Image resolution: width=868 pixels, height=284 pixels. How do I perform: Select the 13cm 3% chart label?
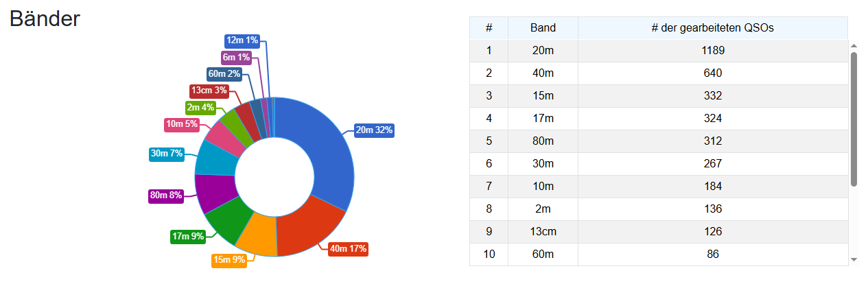tap(209, 91)
